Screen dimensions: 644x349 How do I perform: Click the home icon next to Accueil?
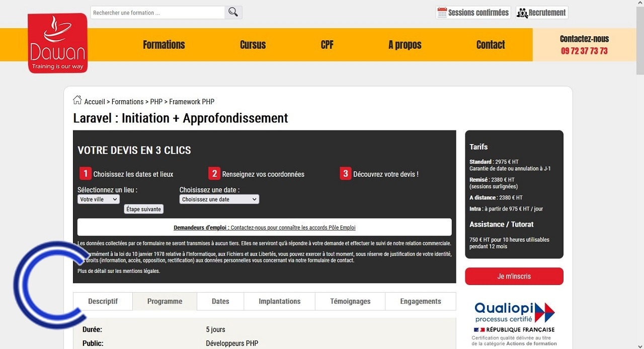(x=77, y=100)
